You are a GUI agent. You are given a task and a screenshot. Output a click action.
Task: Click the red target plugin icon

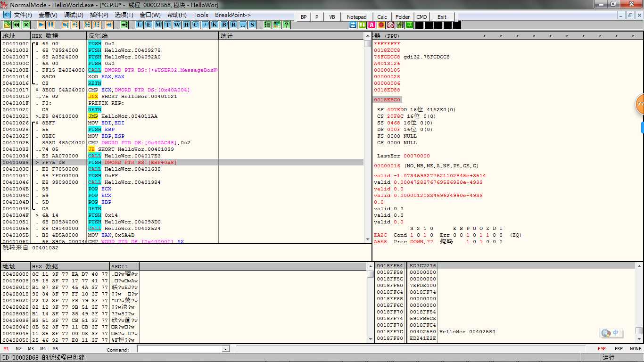tap(391, 25)
